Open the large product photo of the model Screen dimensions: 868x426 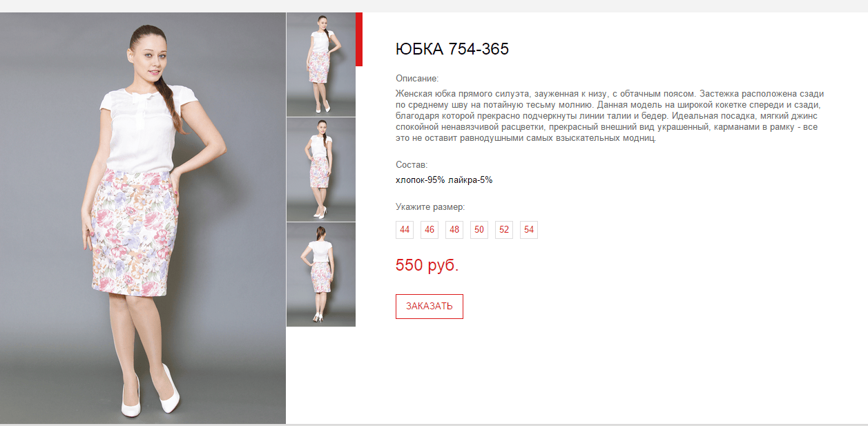[143, 218]
